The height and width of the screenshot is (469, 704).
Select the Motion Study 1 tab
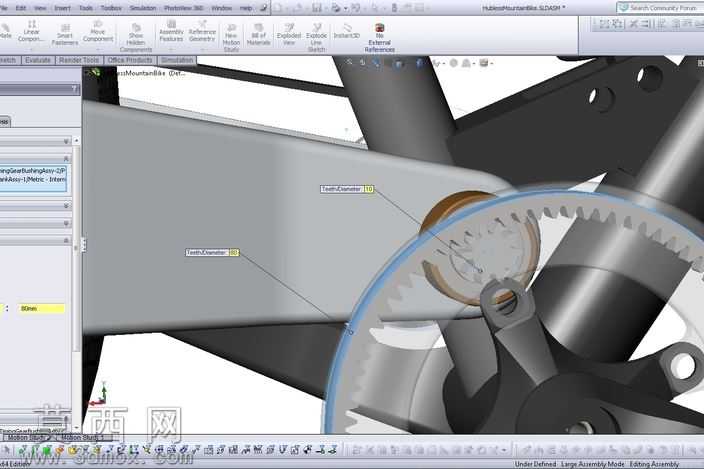point(82,437)
